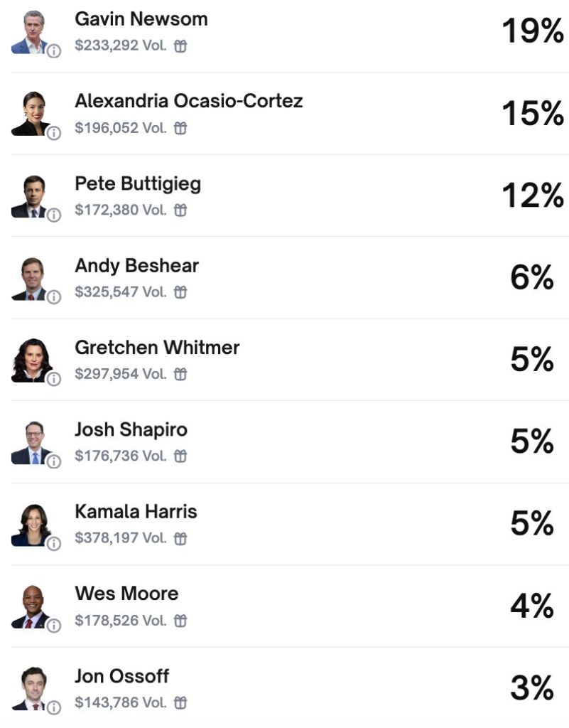Screen dimensions: 569x728
Task: Select Gavin Newsom's profile photo
Action: click(31, 33)
